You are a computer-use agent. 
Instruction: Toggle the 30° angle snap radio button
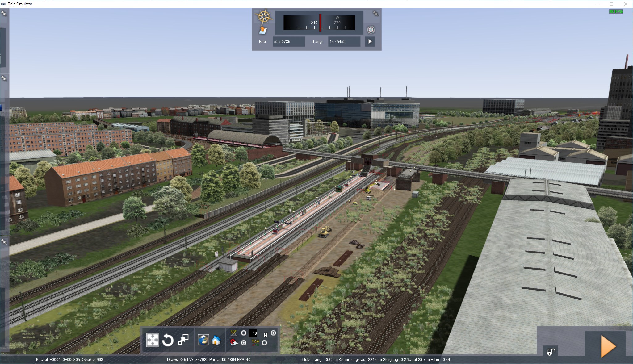(244, 333)
